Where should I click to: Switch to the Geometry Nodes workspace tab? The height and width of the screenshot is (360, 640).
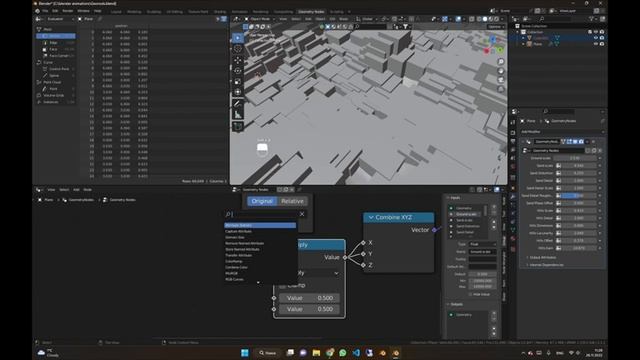tap(311, 12)
